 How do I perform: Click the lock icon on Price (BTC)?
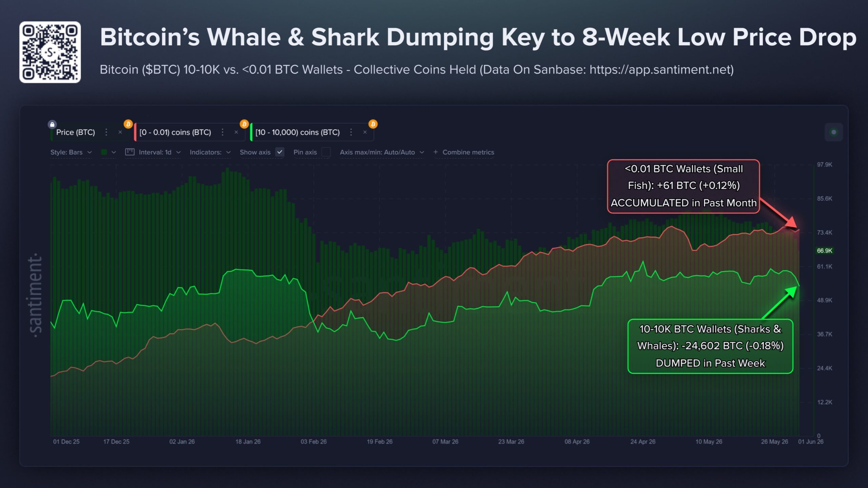tap(52, 124)
